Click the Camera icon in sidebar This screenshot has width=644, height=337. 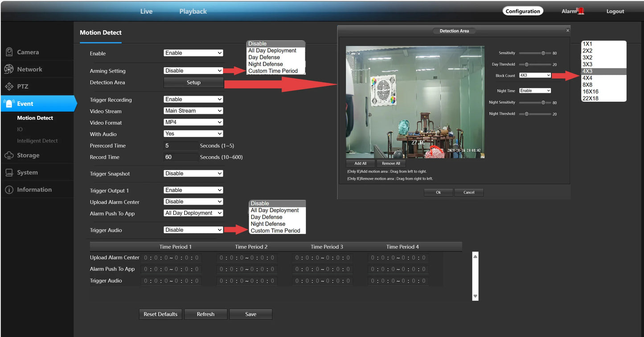tap(9, 52)
